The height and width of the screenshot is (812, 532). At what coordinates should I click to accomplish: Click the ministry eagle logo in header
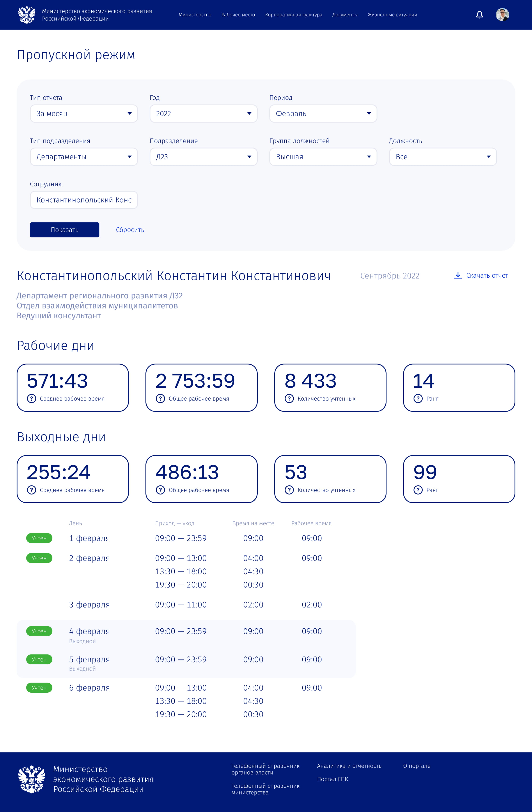coord(27,15)
